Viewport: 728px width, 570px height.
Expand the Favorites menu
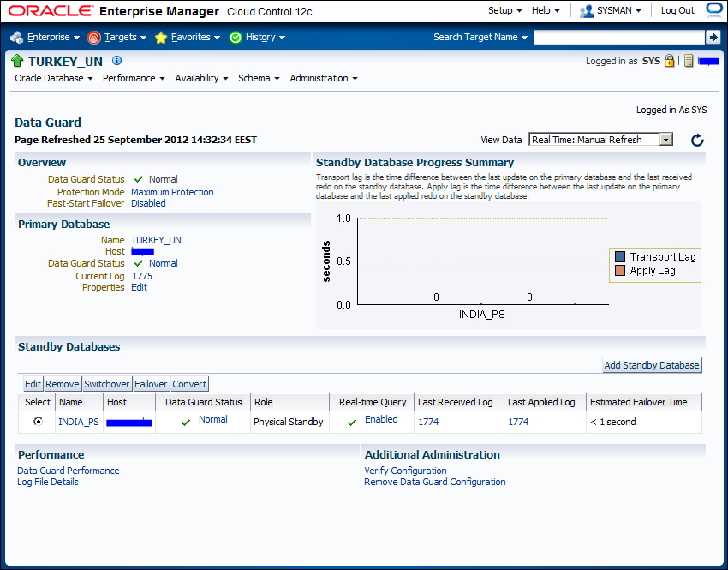pyautogui.click(x=195, y=37)
